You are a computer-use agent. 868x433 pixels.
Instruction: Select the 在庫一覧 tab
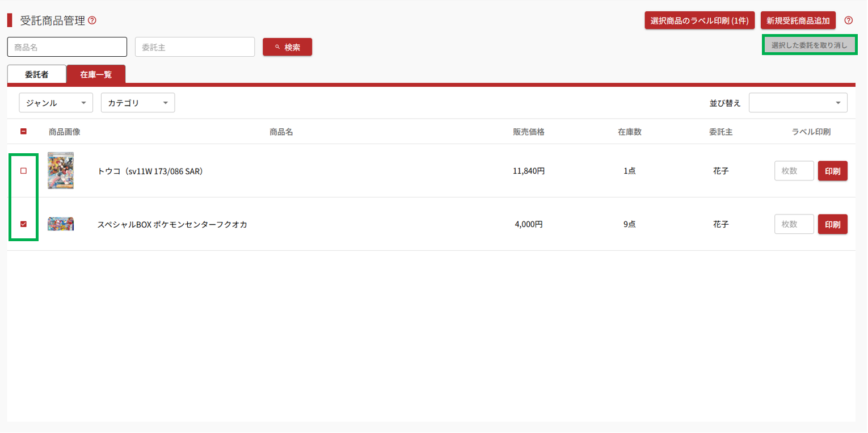click(96, 74)
